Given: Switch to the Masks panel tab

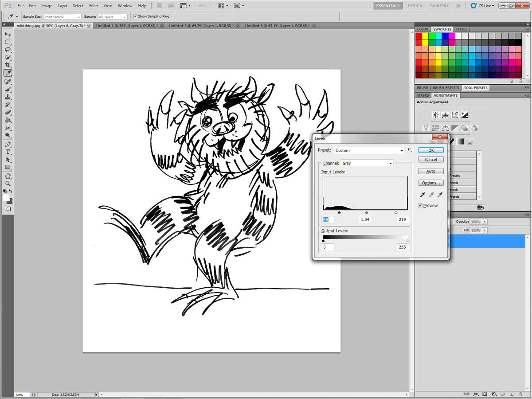Looking at the screenshot, I should click(x=423, y=95).
